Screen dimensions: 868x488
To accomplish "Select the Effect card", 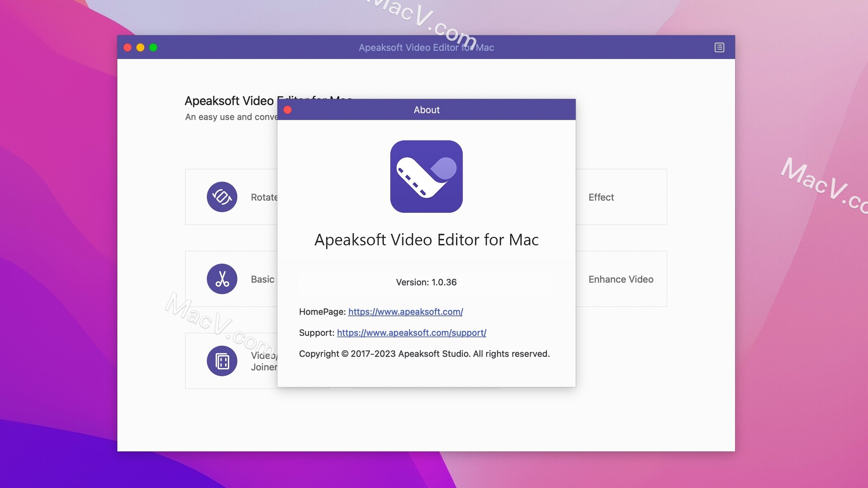I will (621, 197).
